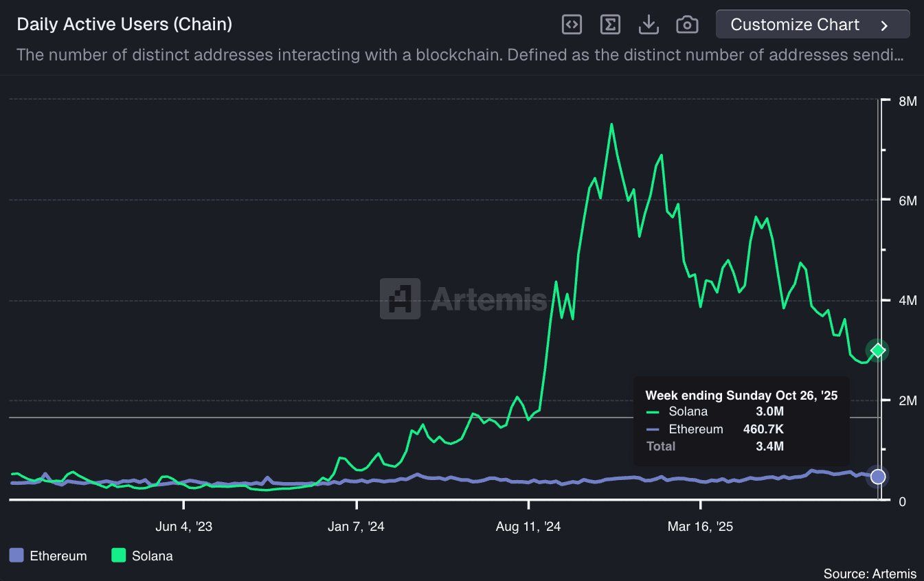The height and width of the screenshot is (581, 924).
Task: Click the purple Ethereum line icon in tooltip
Action: (653, 429)
